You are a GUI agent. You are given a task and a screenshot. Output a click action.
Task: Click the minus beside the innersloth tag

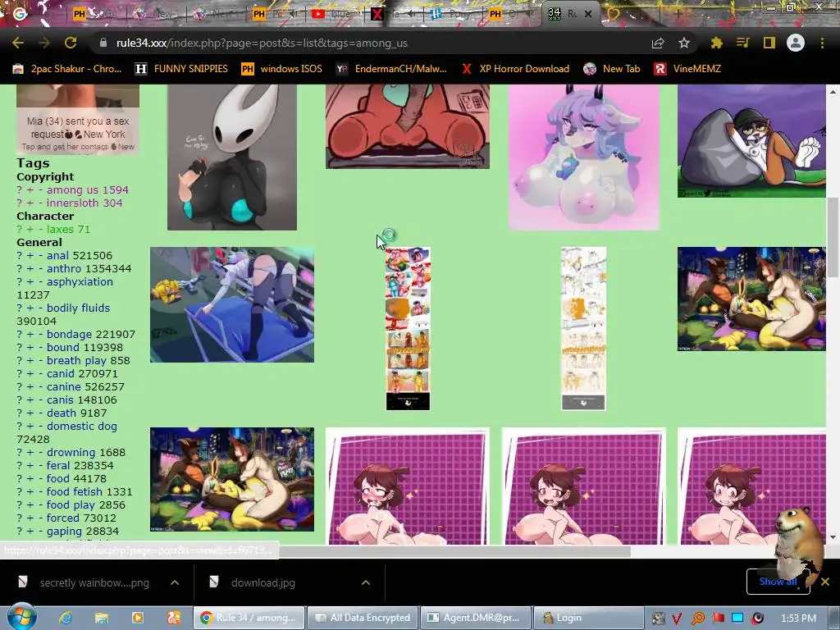point(41,203)
